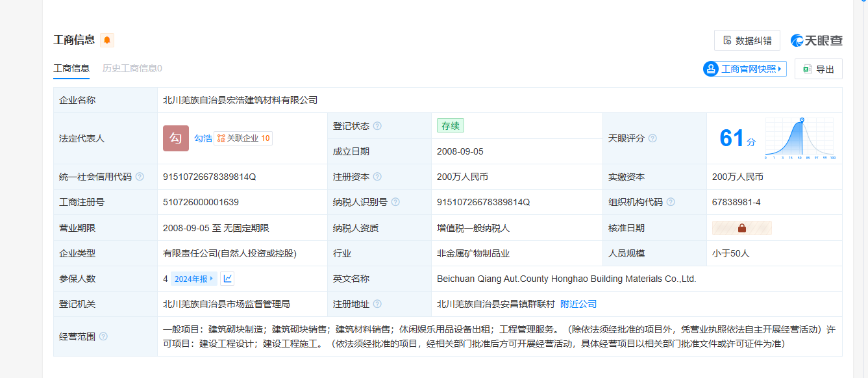Click the question mark icon beside 纳税人识别号
Image resolution: width=868 pixels, height=378 pixels.
395,202
